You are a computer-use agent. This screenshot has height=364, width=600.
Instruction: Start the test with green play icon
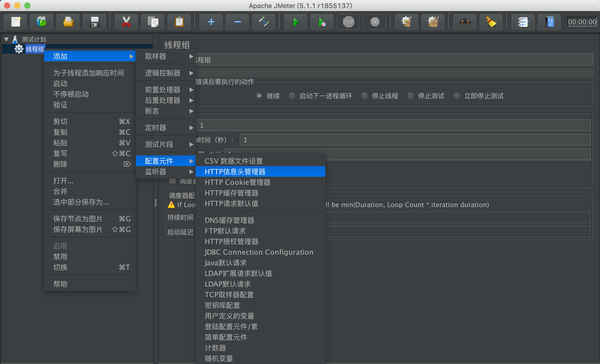(296, 22)
